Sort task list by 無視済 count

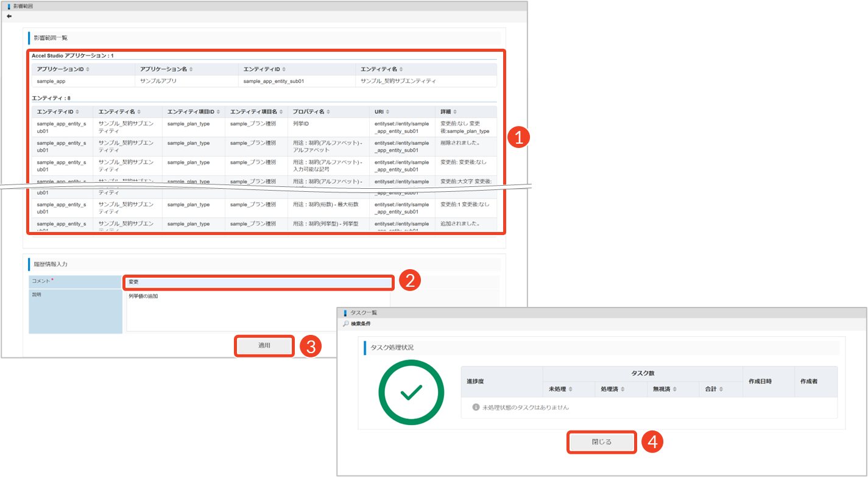click(x=675, y=389)
